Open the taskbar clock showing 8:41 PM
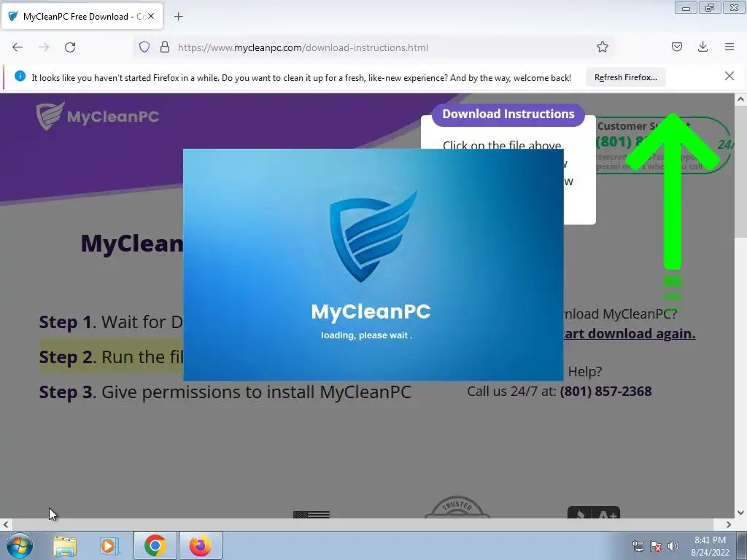 [710, 546]
